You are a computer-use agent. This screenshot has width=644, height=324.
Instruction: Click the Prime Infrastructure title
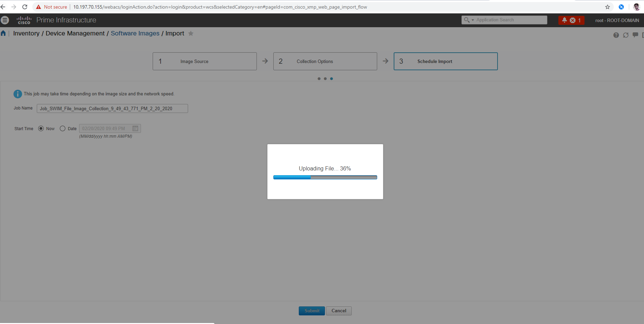[66, 20]
